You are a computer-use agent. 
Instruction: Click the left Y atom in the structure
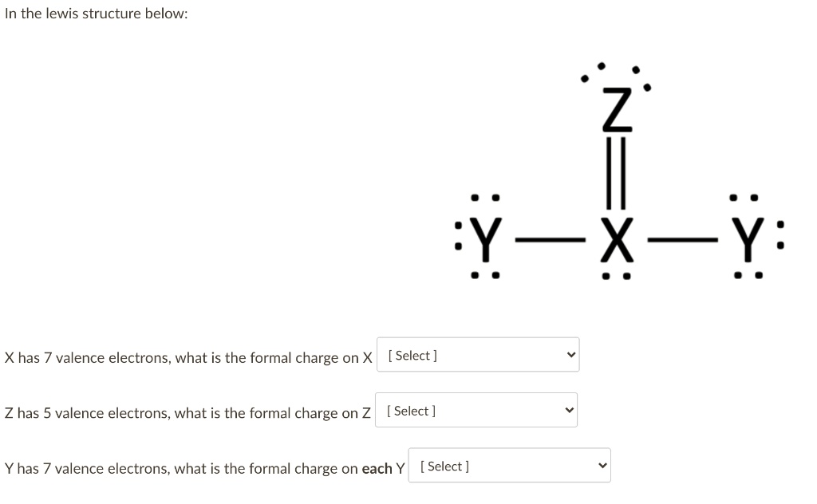coord(487,238)
